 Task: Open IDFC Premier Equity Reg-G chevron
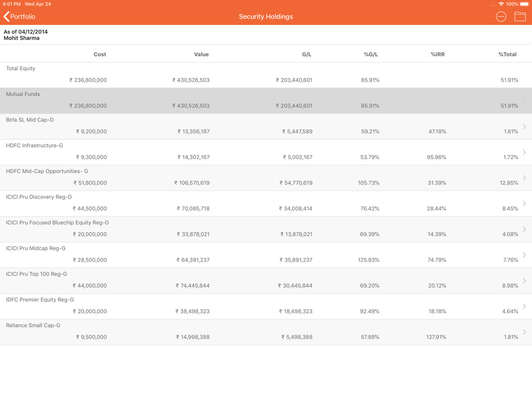(524, 306)
